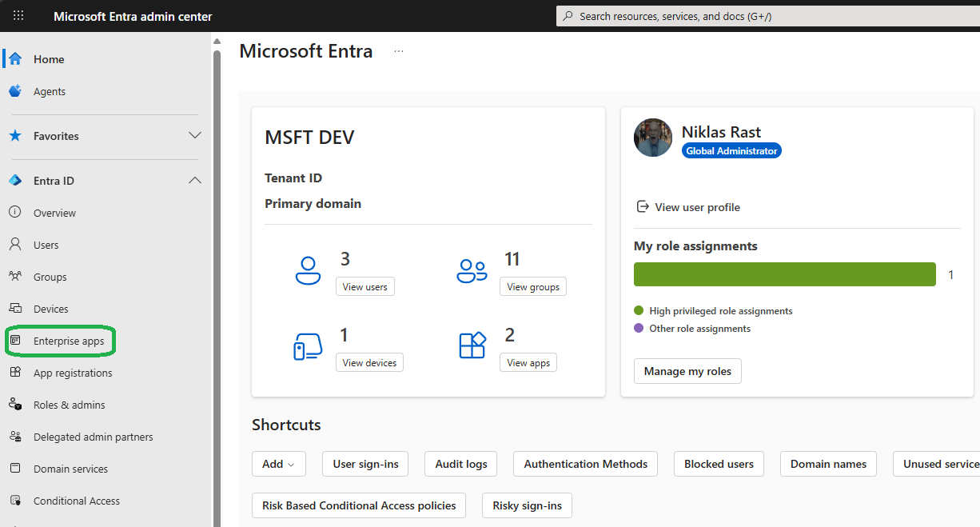The height and width of the screenshot is (527, 980).
Task: Open Devices via its sidebar icon
Action: [x=15, y=309]
